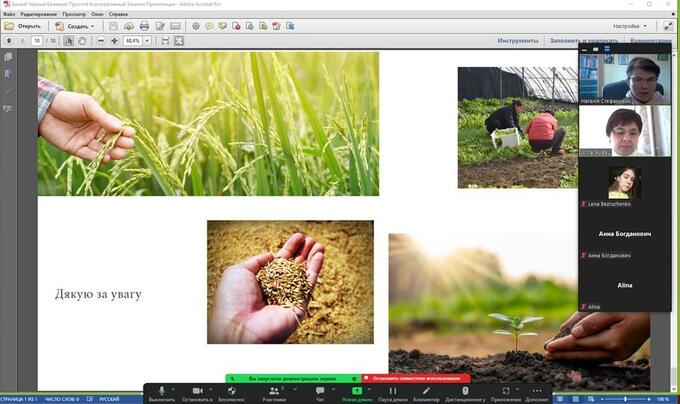Open the page thumbnails side panel
680x404 pixels.
point(8,57)
